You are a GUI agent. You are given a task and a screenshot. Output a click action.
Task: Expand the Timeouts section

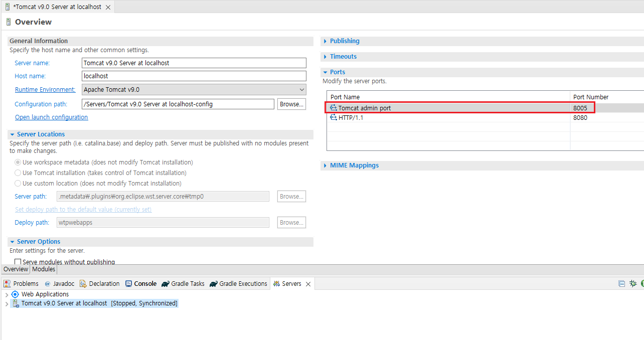[325, 57]
